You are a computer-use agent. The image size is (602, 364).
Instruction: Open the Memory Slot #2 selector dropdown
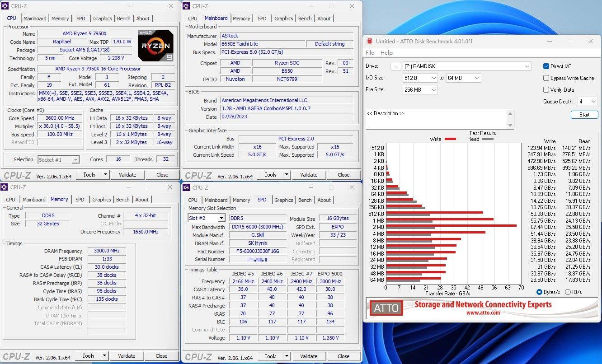point(221,218)
